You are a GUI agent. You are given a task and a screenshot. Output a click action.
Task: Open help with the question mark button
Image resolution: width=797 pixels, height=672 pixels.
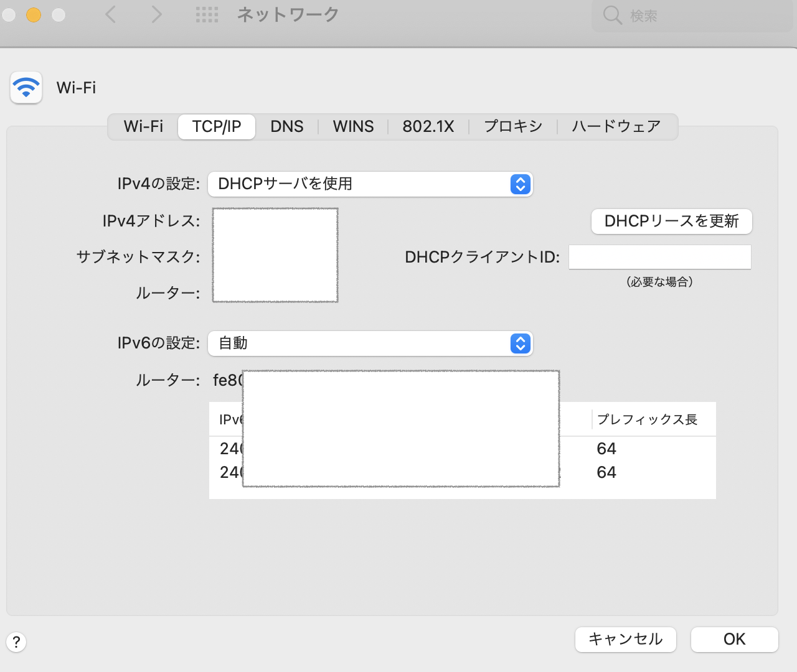[16, 642]
